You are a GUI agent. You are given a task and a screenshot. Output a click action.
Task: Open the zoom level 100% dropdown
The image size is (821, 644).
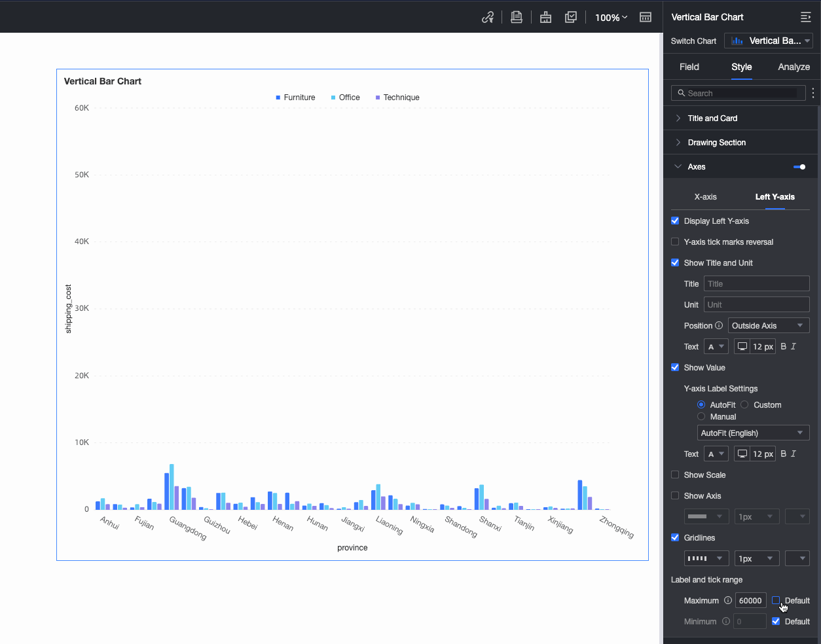coord(610,17)
